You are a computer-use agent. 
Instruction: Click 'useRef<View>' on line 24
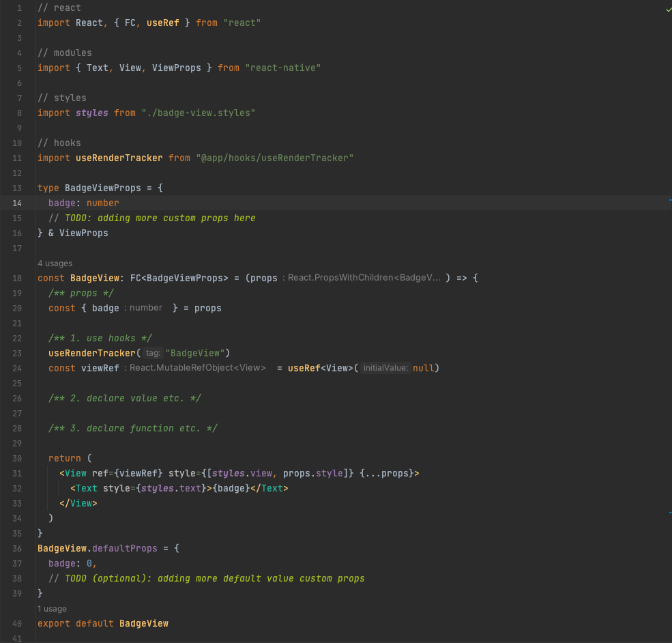pos(320,368)
